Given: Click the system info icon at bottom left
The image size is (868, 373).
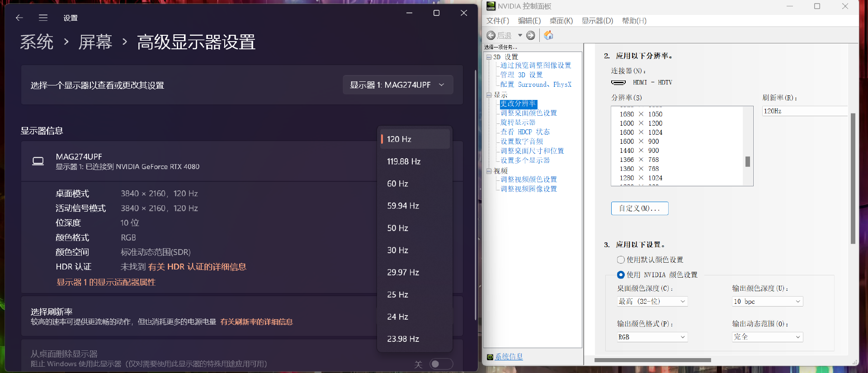Looking at the screenshot, I should tap(490, 357).
